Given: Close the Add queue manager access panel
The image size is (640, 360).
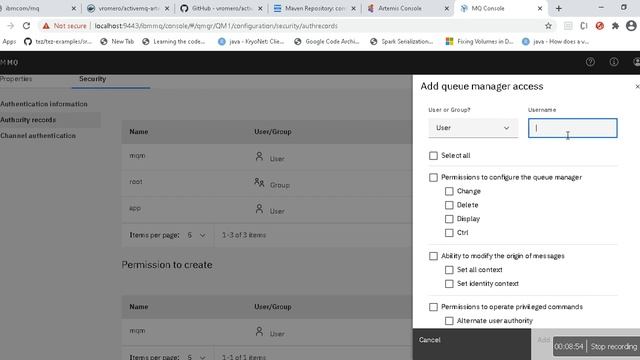Looking at the screenshot, I should [637, 87].
